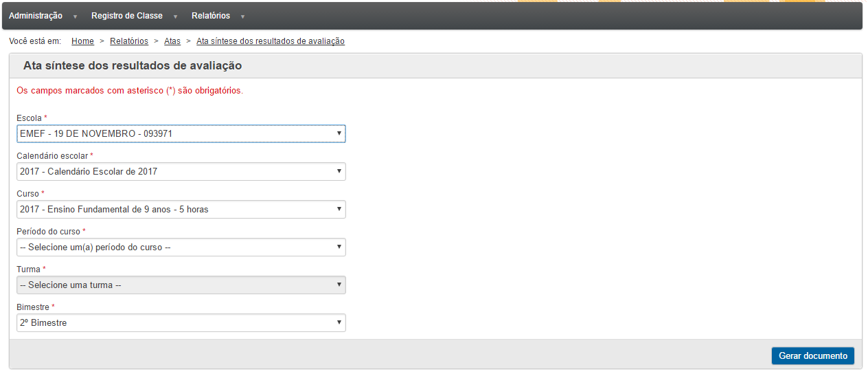Click the Gerar documento button
Screen dimensions: 868x374
pos(813,356)
